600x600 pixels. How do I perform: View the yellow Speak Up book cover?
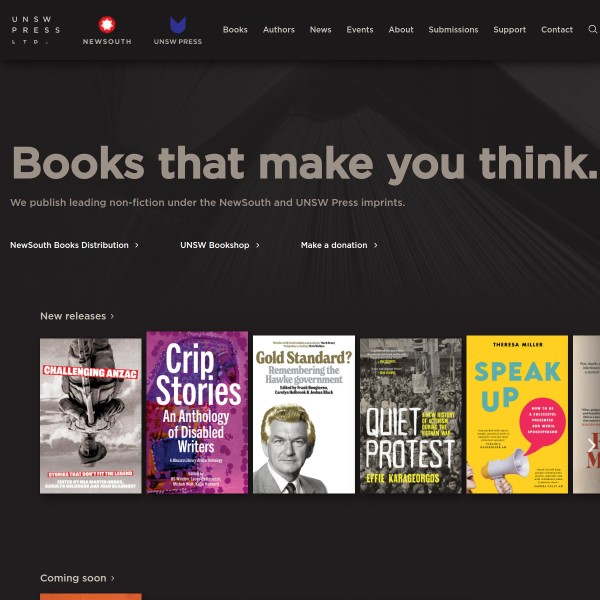517,414
